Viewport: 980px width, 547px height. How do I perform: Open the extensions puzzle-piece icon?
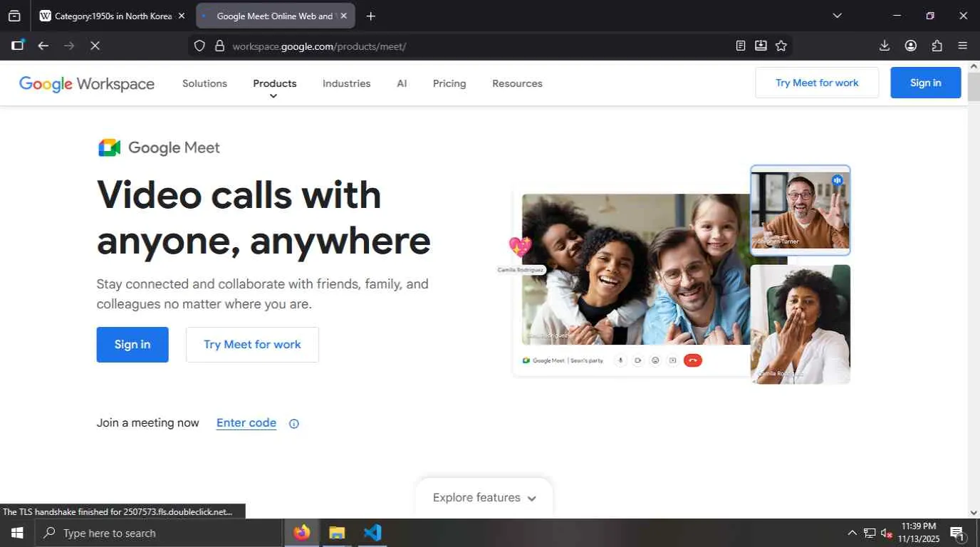tap(937, 46)
